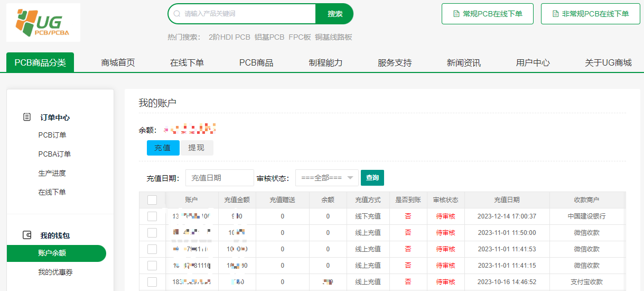Click the 查询 button
This screenshot has width=644, height=291.
click(372, 178)
